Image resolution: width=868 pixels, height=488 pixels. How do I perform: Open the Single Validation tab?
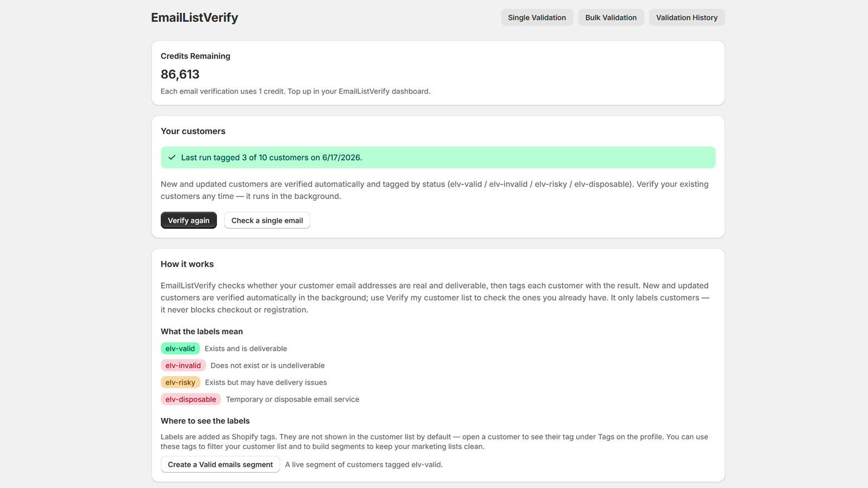[537, 17]
